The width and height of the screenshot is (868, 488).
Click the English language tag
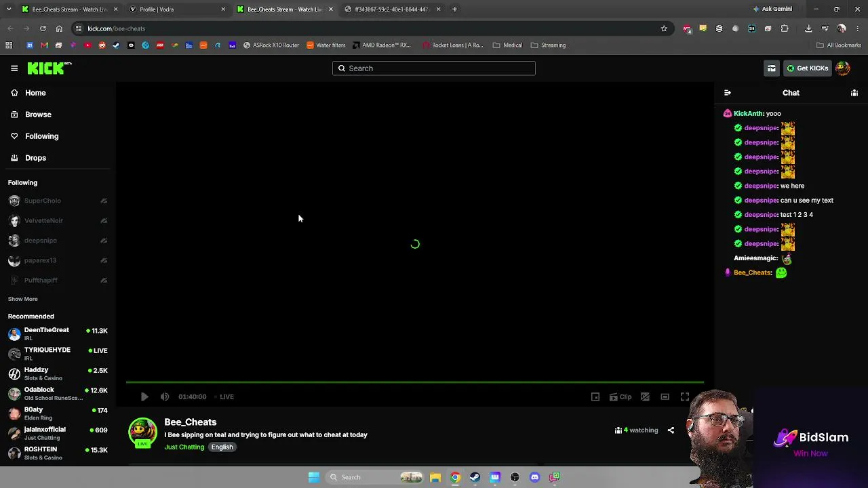pos(222,447)
